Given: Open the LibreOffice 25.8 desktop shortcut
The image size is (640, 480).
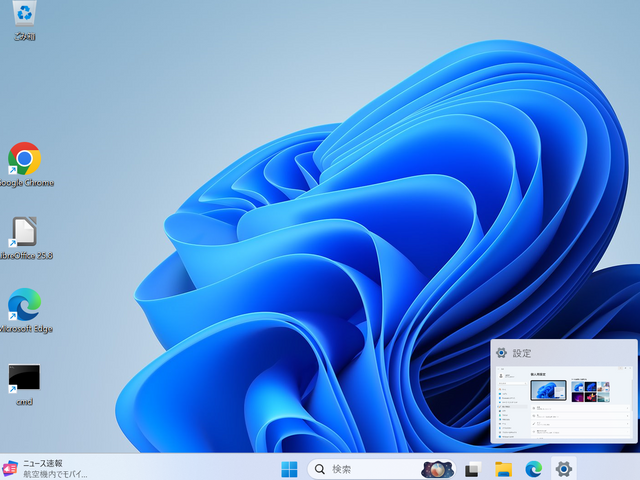Looking at the screenshot, I should (24, 232).
